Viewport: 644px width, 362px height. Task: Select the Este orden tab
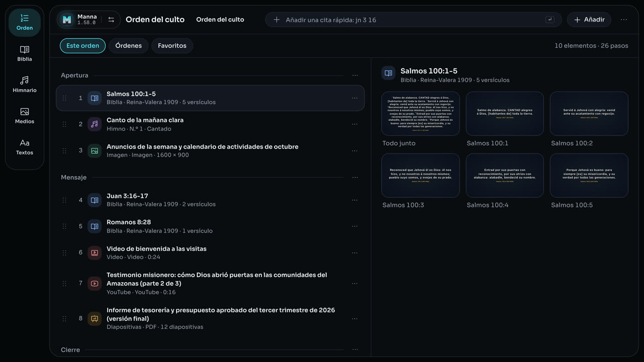[x=83, y=45]
